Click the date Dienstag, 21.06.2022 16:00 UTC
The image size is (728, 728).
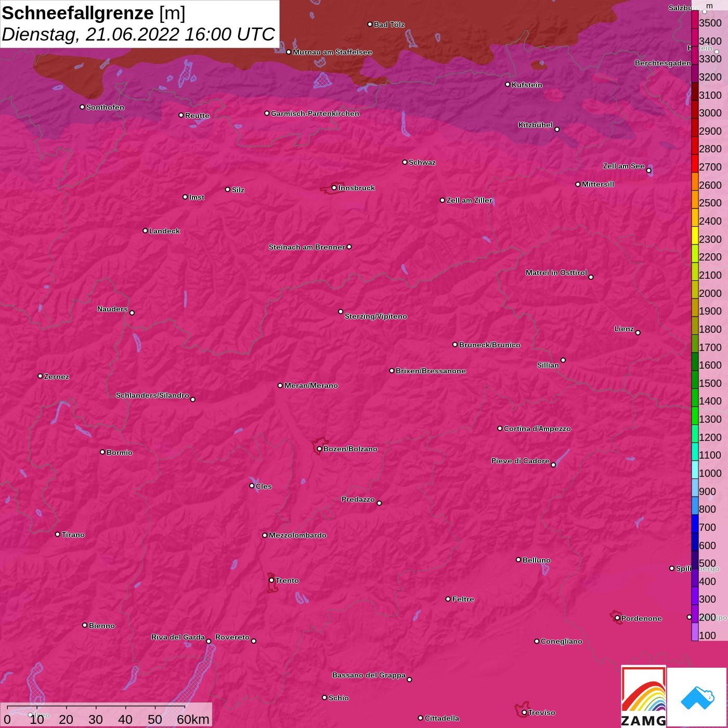[x=138, y=34]
